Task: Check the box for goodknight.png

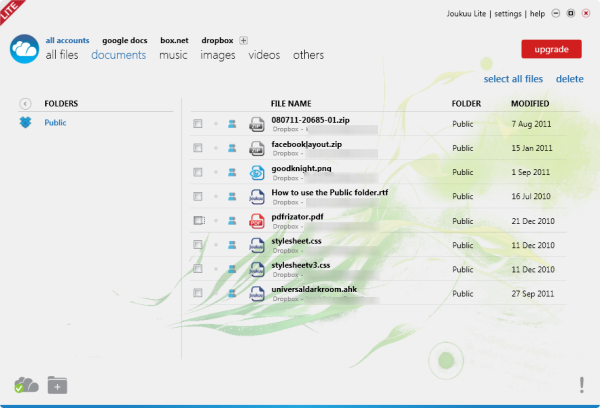Action: coord(197,172)
